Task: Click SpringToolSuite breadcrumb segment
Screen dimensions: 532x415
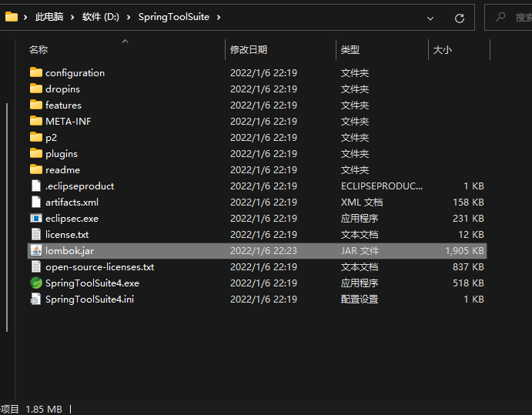Action: [174, 17]
